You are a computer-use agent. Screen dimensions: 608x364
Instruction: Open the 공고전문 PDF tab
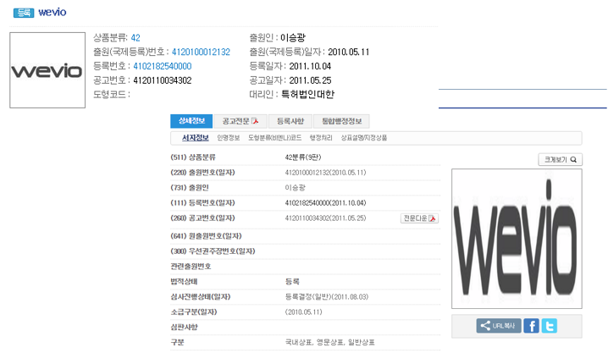[x=240, y=121]
